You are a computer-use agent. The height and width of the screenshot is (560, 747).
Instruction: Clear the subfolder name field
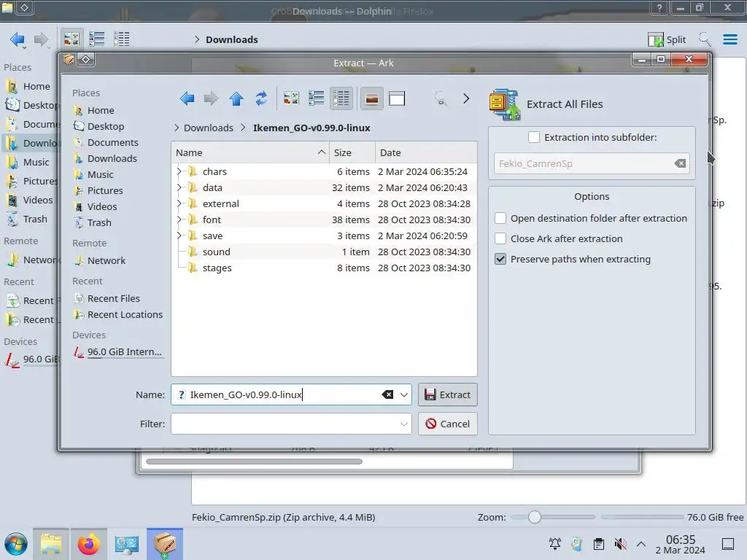pos(680,163)
